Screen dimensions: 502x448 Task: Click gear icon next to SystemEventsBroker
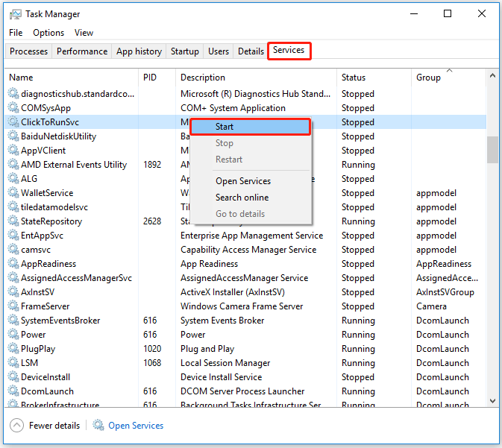pyautogui.click(x=13, y=320)
